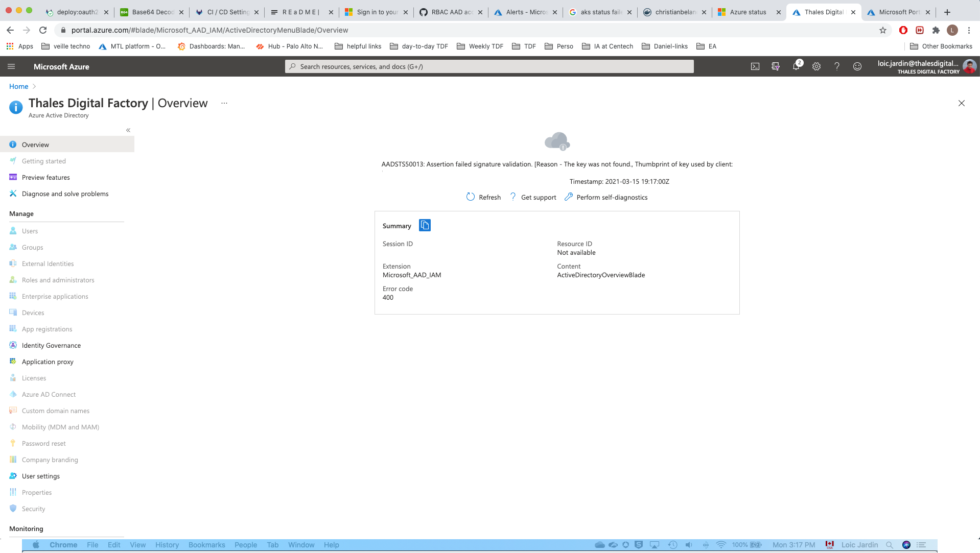Switch to the CI / CD Settings tab
Screen dimensions: 980x553
point(227,12)
